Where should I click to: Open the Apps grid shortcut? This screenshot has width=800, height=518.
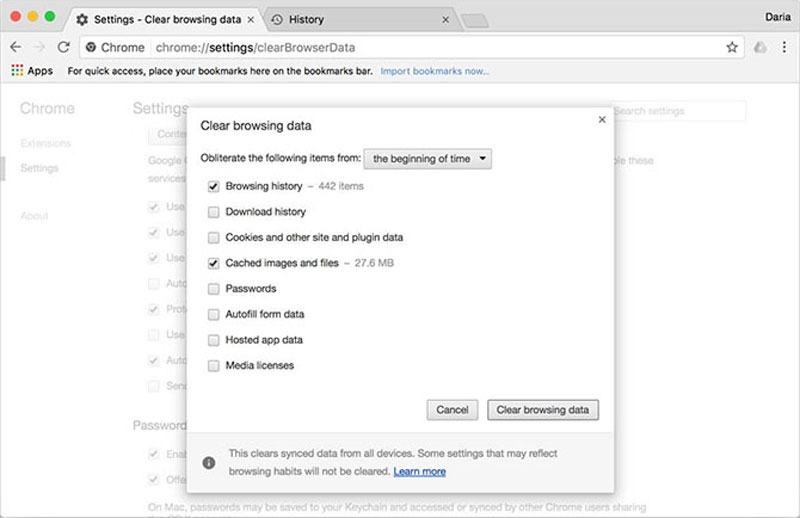pyautogui.click(x=31, y=71)
